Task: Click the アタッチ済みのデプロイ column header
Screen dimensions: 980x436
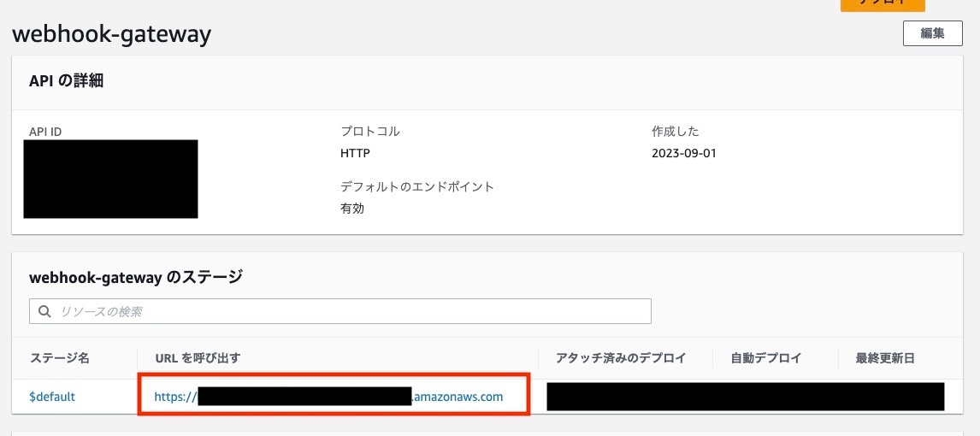Action: 621,358
